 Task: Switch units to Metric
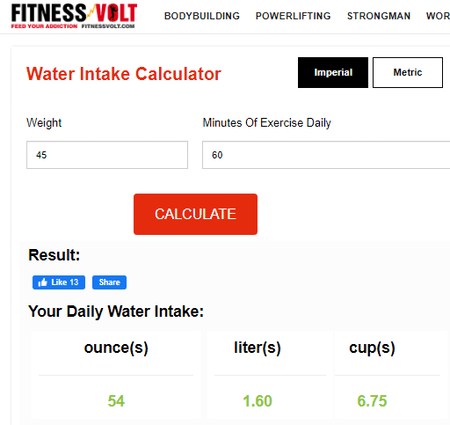coord(408,72)
